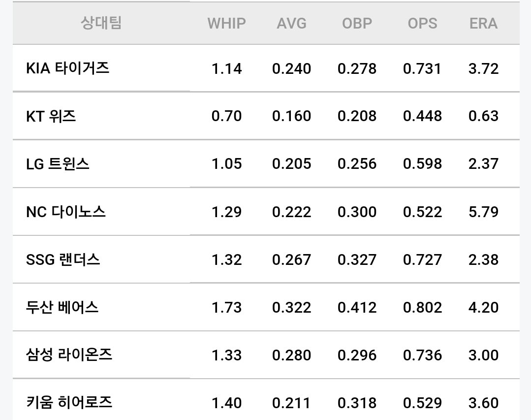Select the 5.79 ERA cell for NC
Screen dimensions: 531x420
coord(483,212)
